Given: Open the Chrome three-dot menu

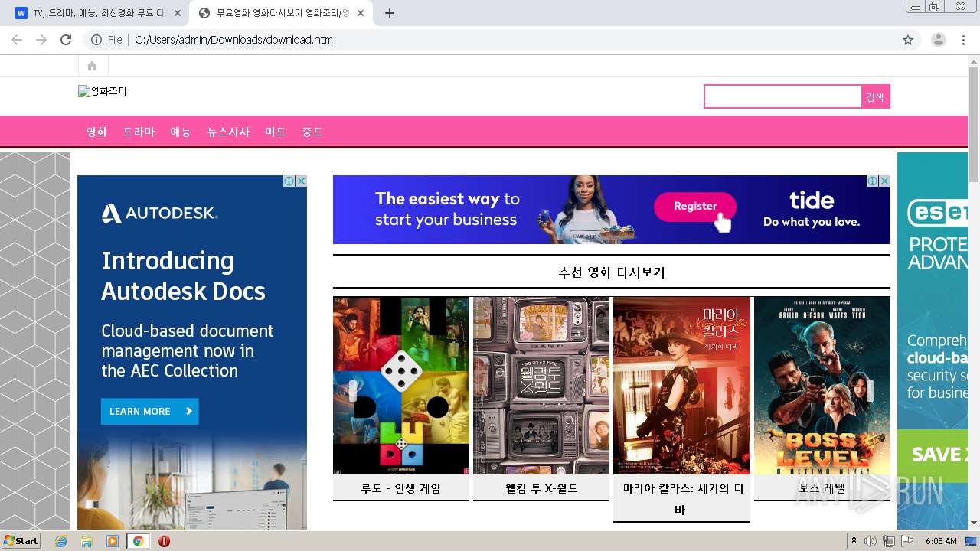Looking at the screenshot, I should [963, 40].
